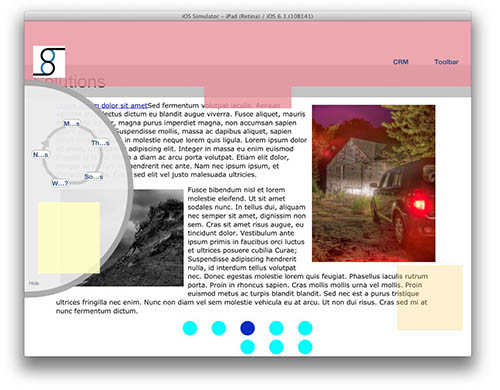500x390 pixels.
Task: Open the CRM menu item
Action: [400, 62]
